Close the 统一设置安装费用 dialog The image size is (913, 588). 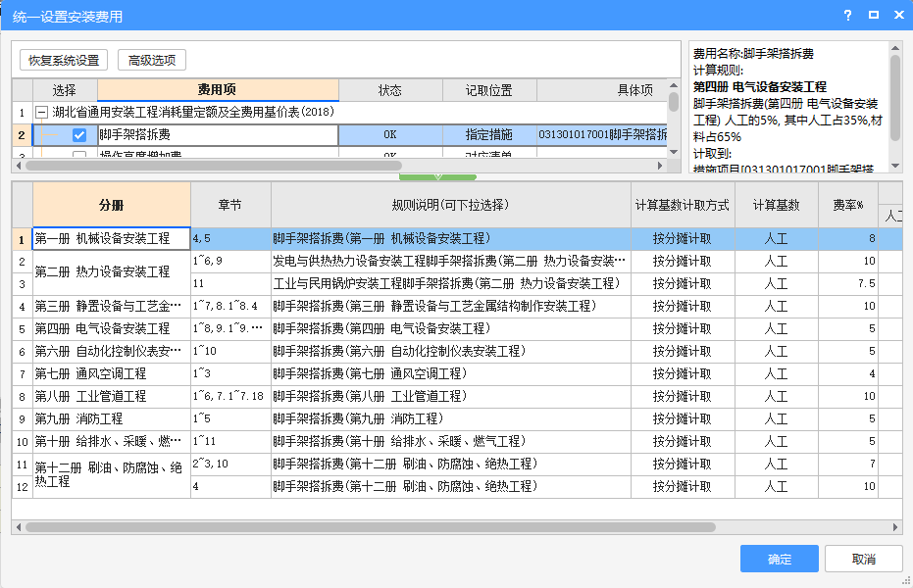click(898, 15)
